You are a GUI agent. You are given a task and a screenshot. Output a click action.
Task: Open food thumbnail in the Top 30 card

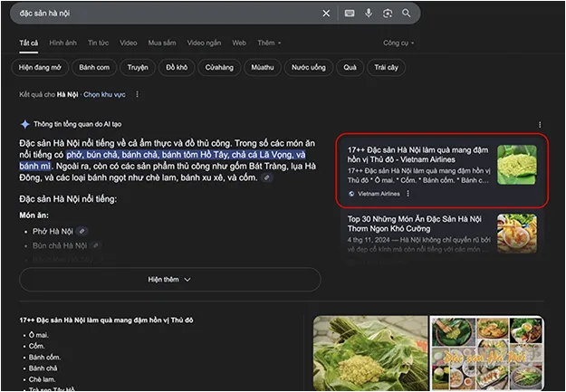tap(517, 234)
